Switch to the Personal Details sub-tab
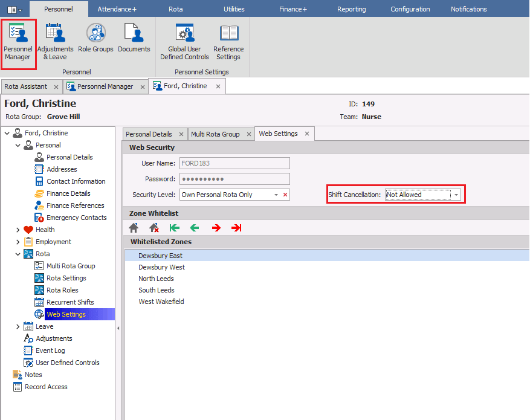Screen dimensions: 530x420 (149, 134)
